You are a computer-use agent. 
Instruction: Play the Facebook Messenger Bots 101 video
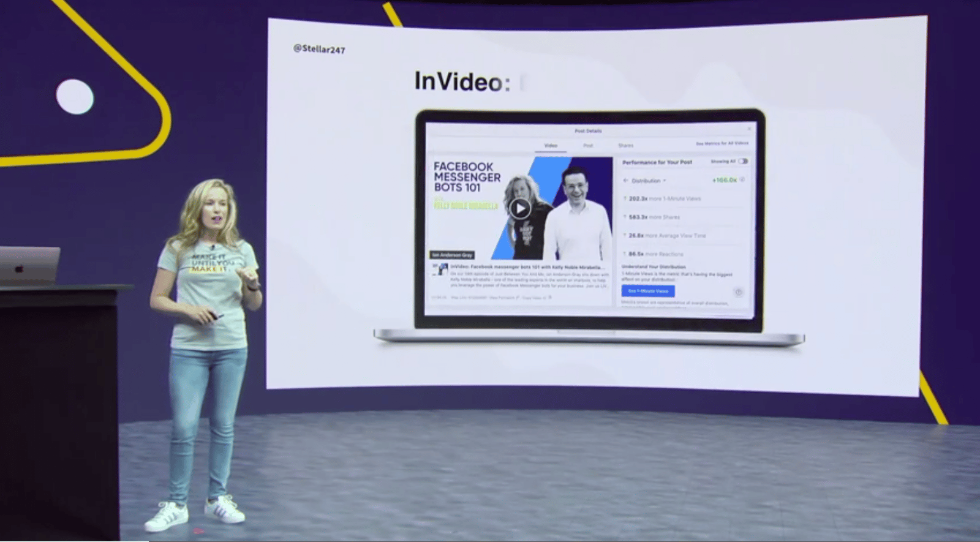[520, 209]
